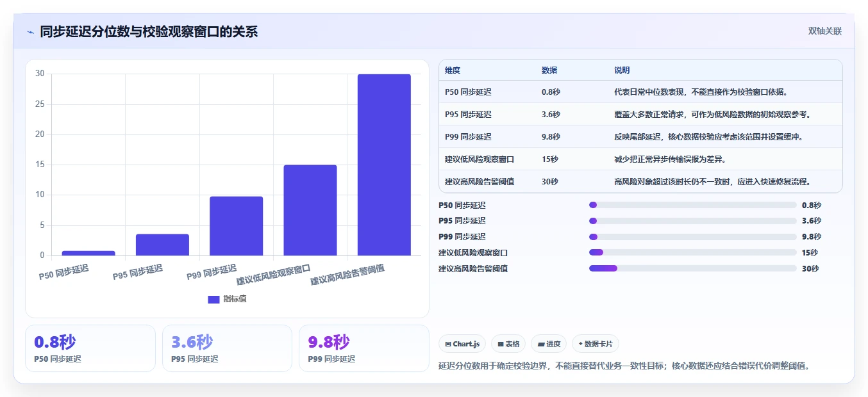Click the 数据 table column header

549,70
